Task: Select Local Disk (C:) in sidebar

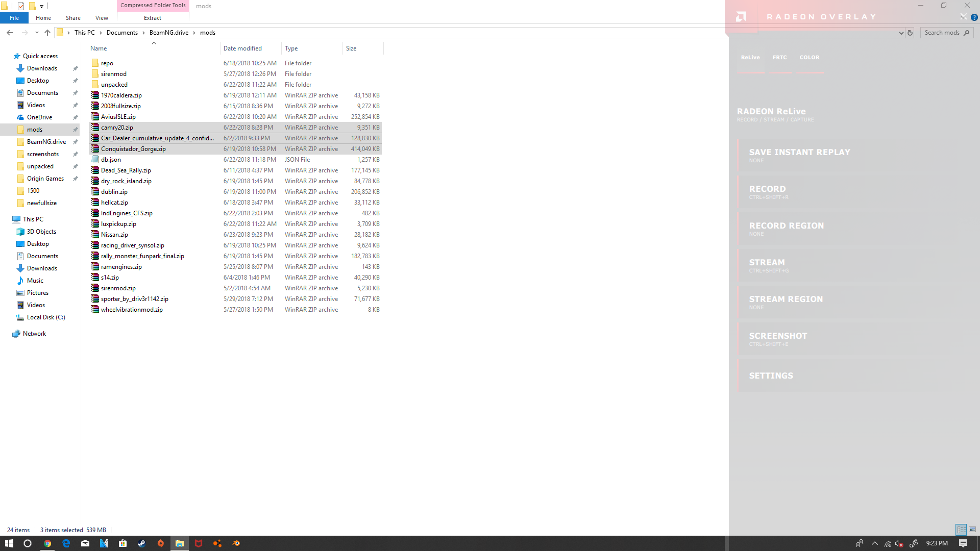Action: click(x=41, y=317)
